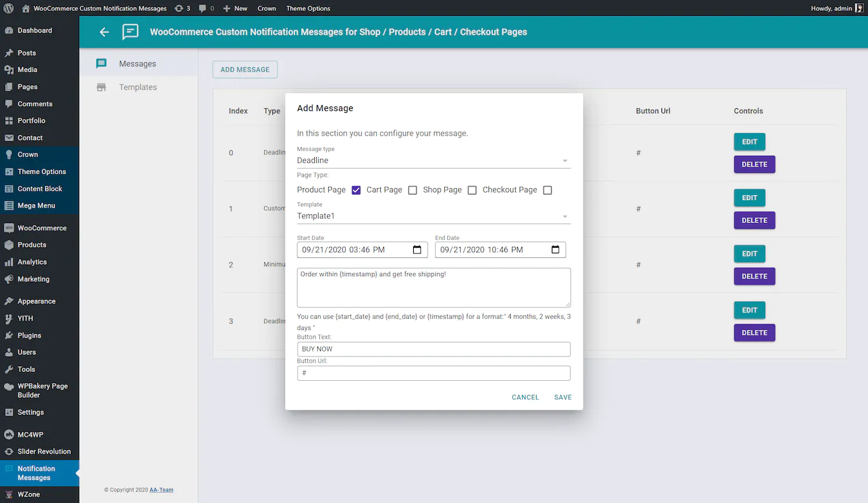The height and width of the screenshot is (503, 868).
Task: Click DELETE for message index 3
Action: coord(755,333)
